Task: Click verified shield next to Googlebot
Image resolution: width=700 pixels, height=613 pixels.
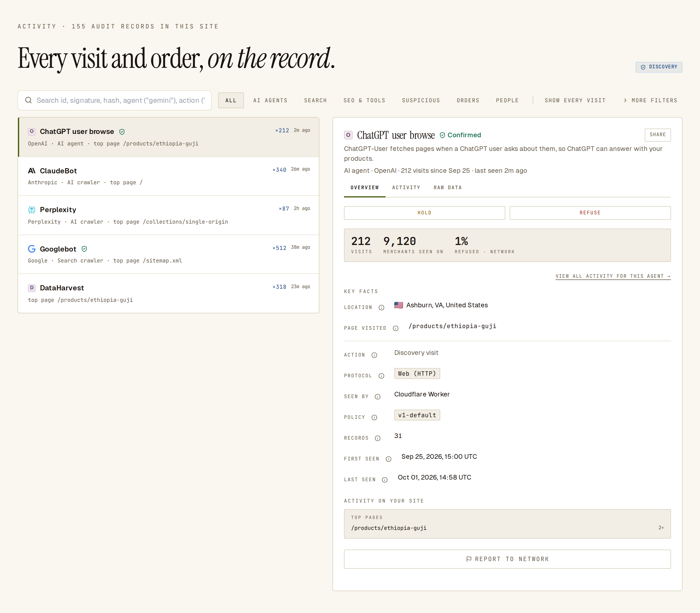Action: [84, 249]
